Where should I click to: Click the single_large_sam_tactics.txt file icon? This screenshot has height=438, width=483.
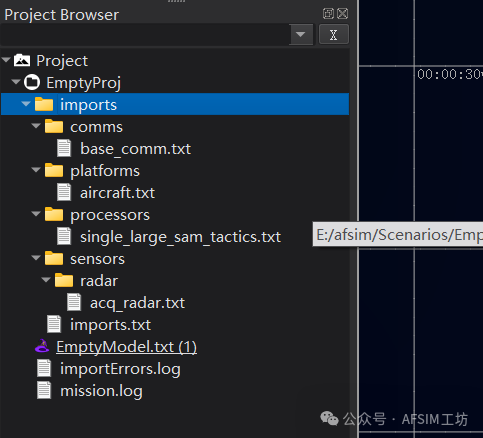point(64,236)
